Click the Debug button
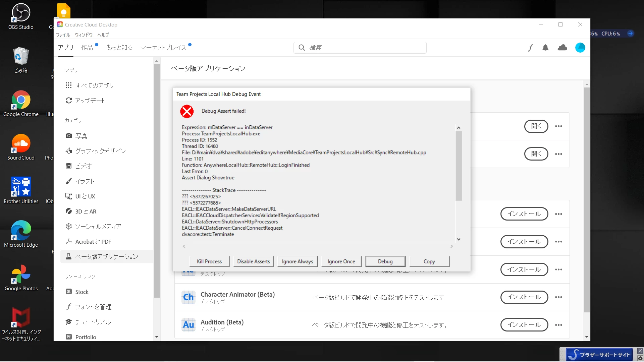 pos(385,261)
